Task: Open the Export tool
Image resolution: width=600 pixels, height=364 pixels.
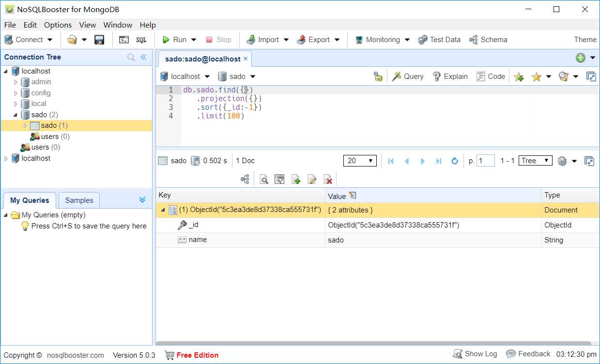Action: click(x=314, y=40)
